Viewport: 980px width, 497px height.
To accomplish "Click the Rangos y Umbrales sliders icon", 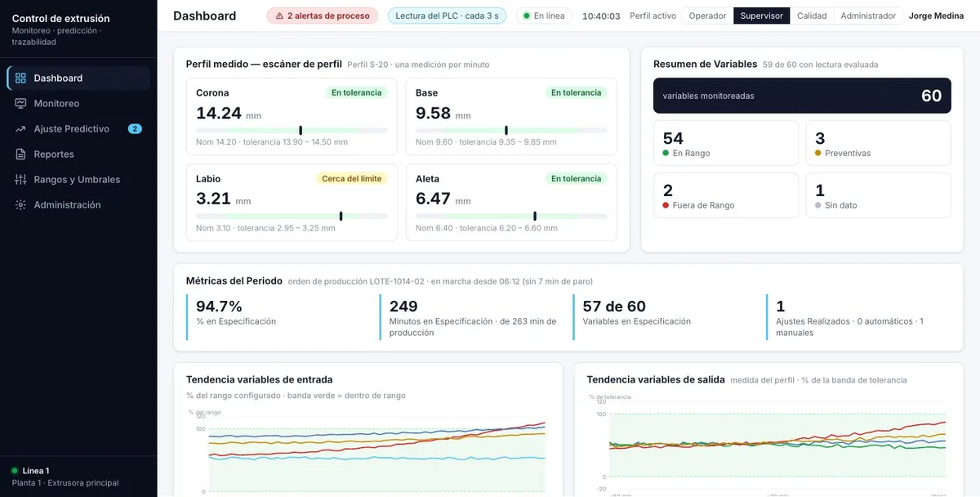I will 20,180.
